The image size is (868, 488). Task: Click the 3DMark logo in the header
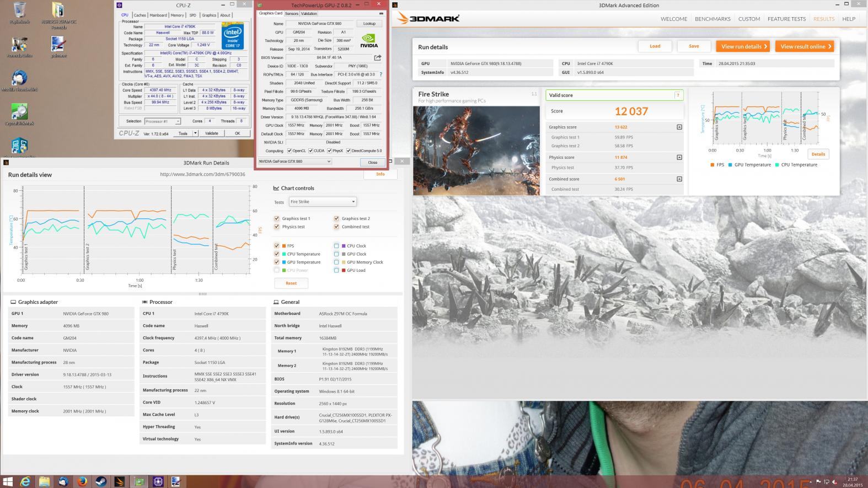(427, 18)
